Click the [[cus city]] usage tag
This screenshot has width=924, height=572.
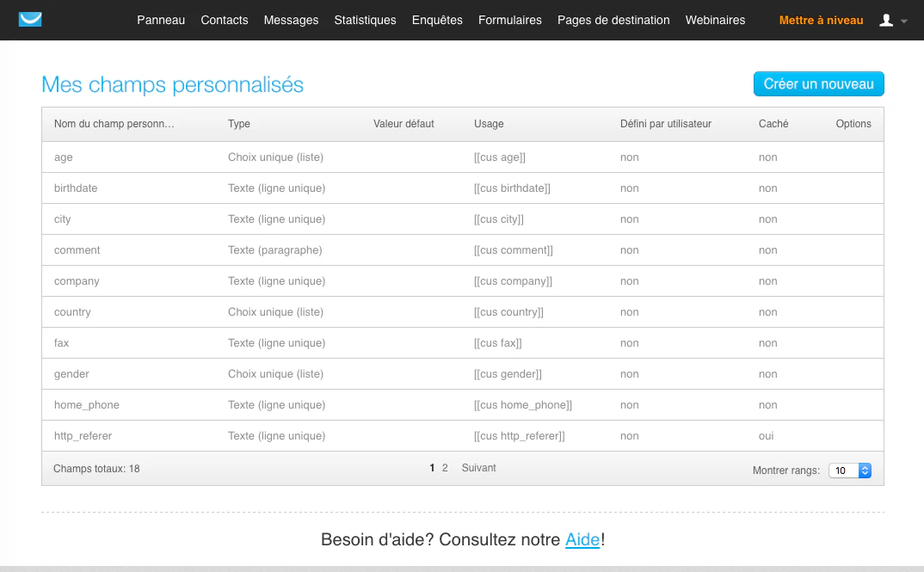498,219
